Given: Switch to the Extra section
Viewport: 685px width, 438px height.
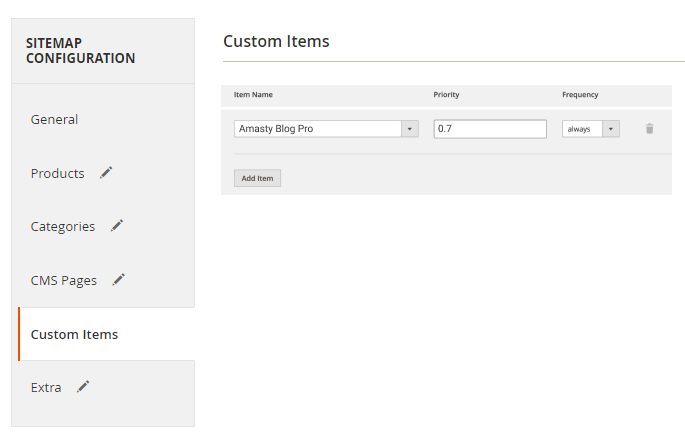Looking at the screenshot, I should [x=46, y=387].
